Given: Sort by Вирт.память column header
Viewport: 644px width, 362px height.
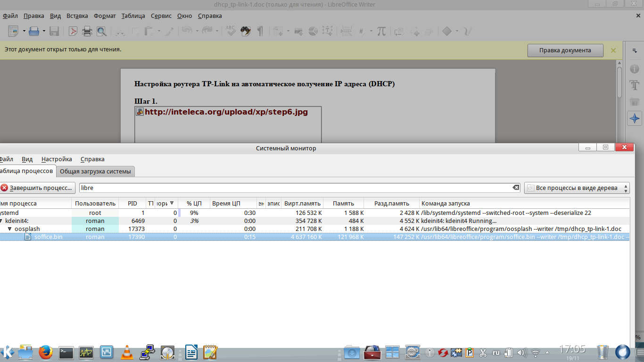Looking at the screenshot, I should 302,203.
